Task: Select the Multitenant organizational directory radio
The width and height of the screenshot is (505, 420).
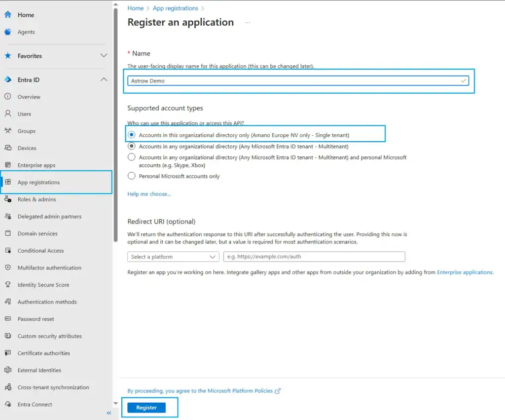Action: 131,146
